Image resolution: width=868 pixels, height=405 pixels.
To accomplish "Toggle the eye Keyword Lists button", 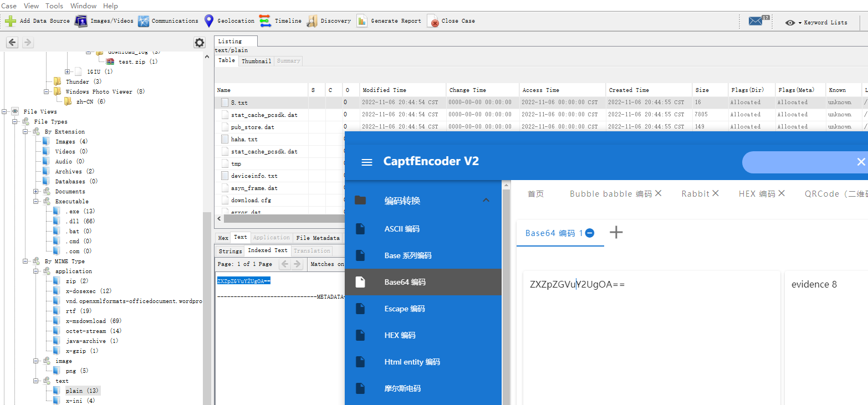I will click(x=790, y=23).
